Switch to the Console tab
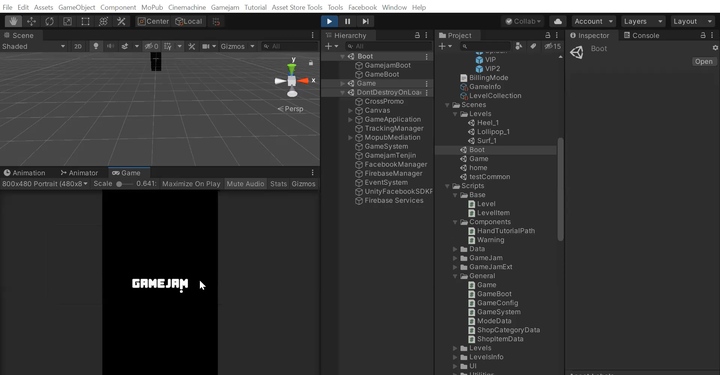The image size is (720, 375). click(641, 35)
